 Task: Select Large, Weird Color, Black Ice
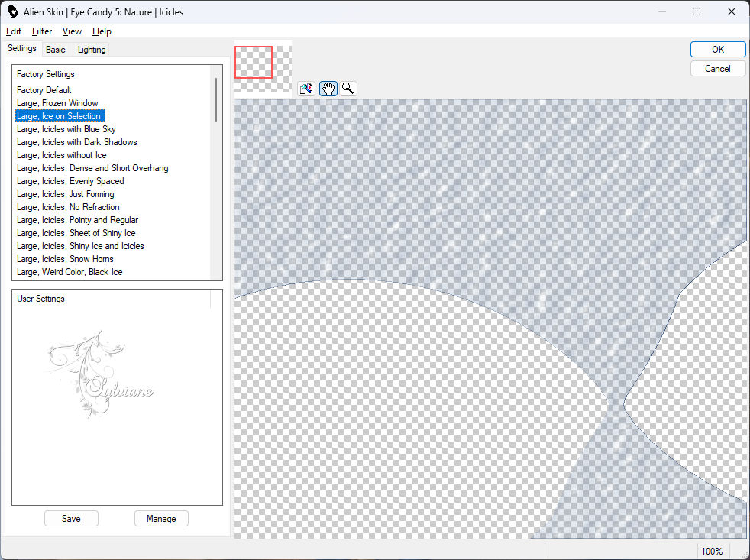pos(70,271)
